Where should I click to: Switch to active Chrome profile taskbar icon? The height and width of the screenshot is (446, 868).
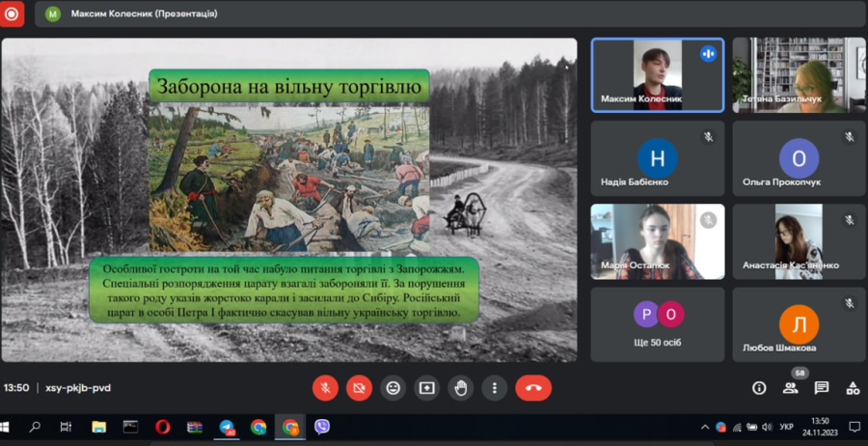[290, 427]
